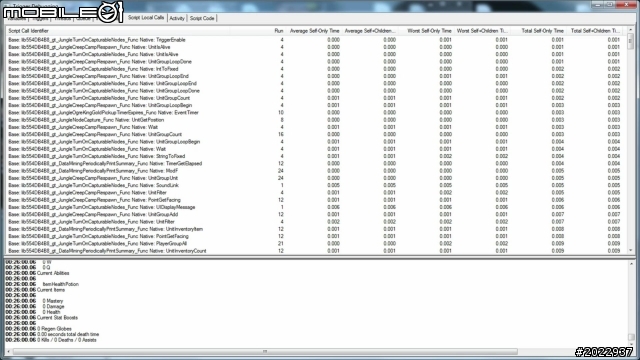The image size is (640, 360).
Task: Select JungleTurnOnCapturableNodes Wait row
Action: pos(314,149)
